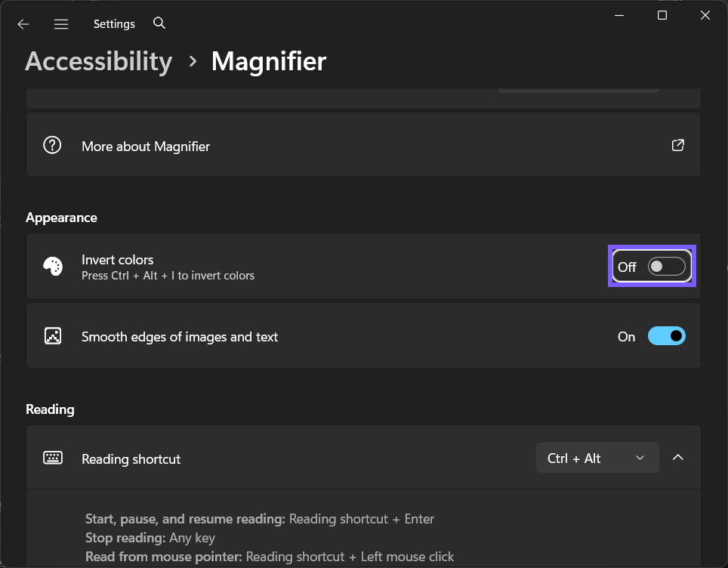Click the "Read from mouse pointer" line
728x568 pixels.
pyautogui.click(x=270, y=557)
